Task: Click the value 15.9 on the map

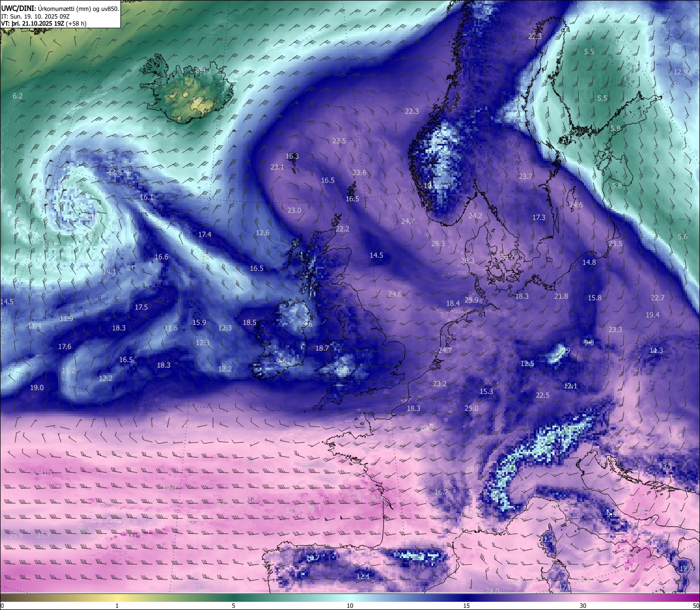Action: (x=199, y=322)
